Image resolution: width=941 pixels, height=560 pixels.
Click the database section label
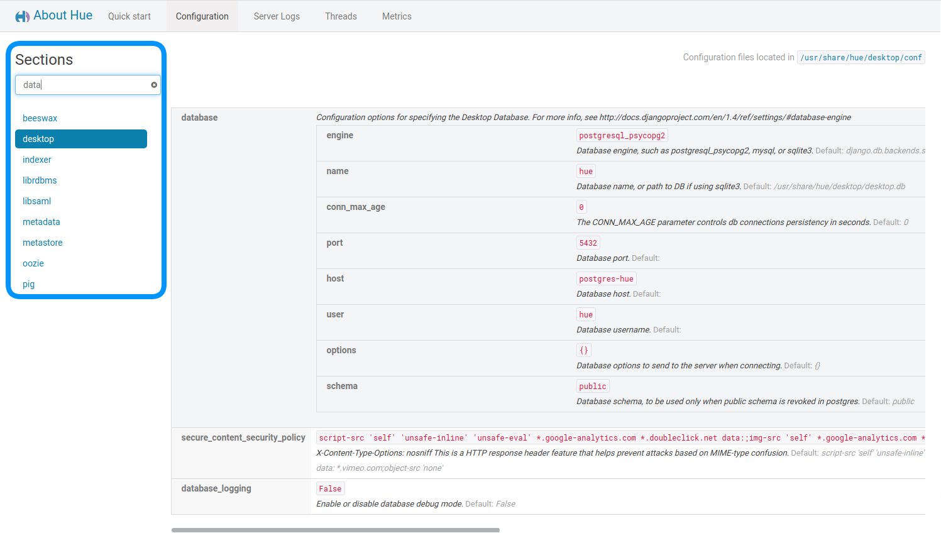coord(199,118)
